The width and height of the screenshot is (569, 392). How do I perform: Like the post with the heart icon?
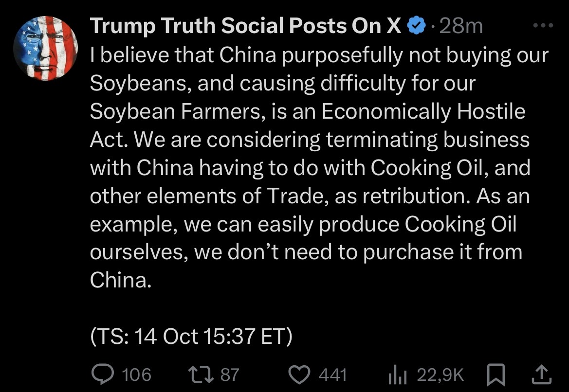pos(300,374)
